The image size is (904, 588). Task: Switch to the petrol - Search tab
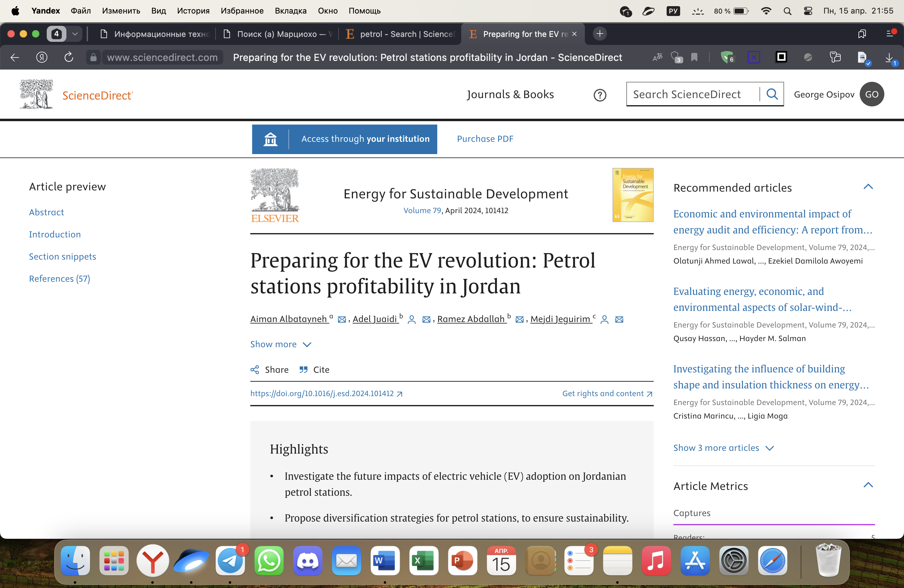[x=401, y=34]
